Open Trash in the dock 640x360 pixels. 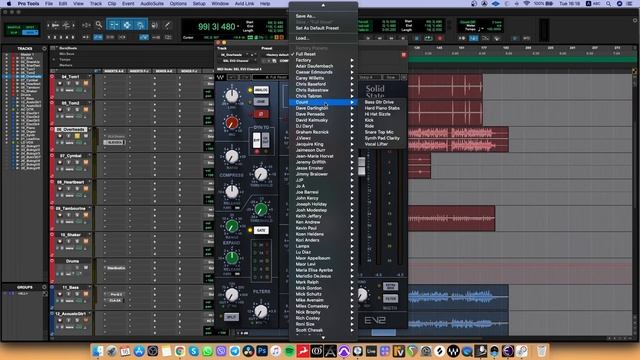tap(541, 351)
